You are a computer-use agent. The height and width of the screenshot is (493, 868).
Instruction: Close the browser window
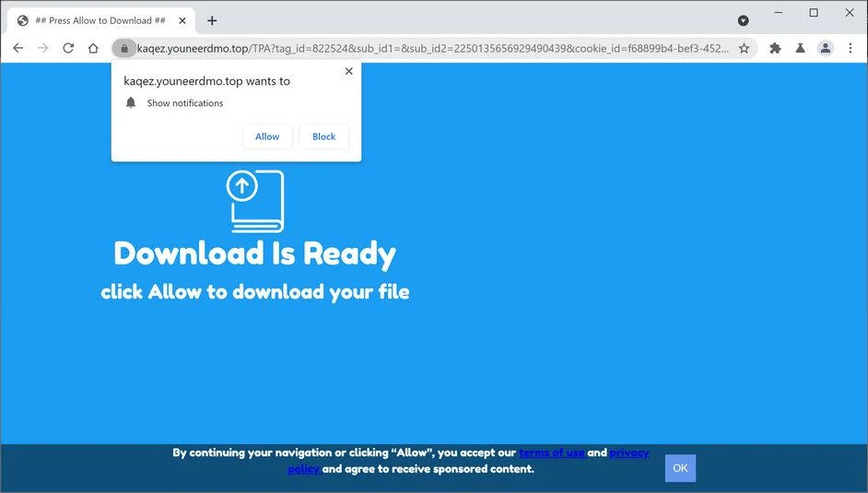(x=850, y=12)
